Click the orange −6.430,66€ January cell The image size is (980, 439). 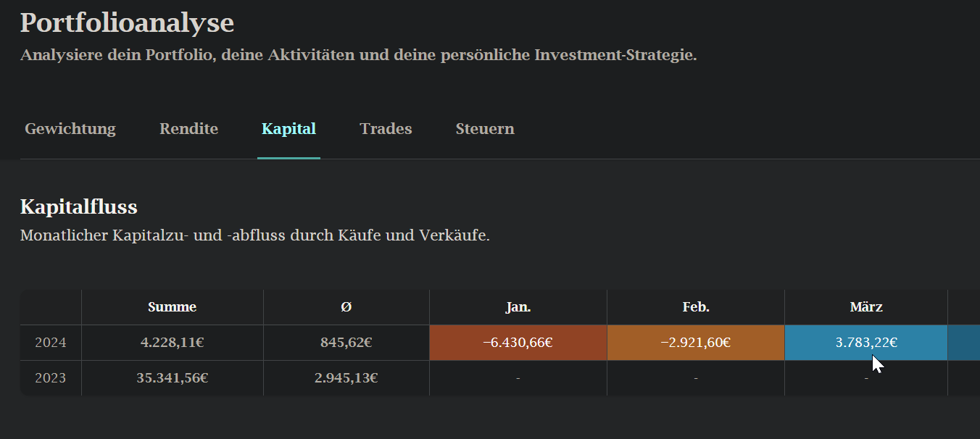point(518,343)
